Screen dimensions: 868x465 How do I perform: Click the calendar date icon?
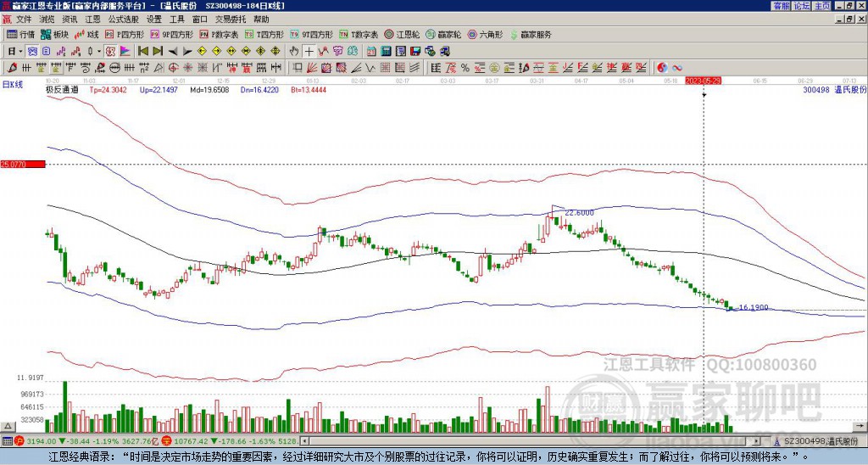(371, 52)
